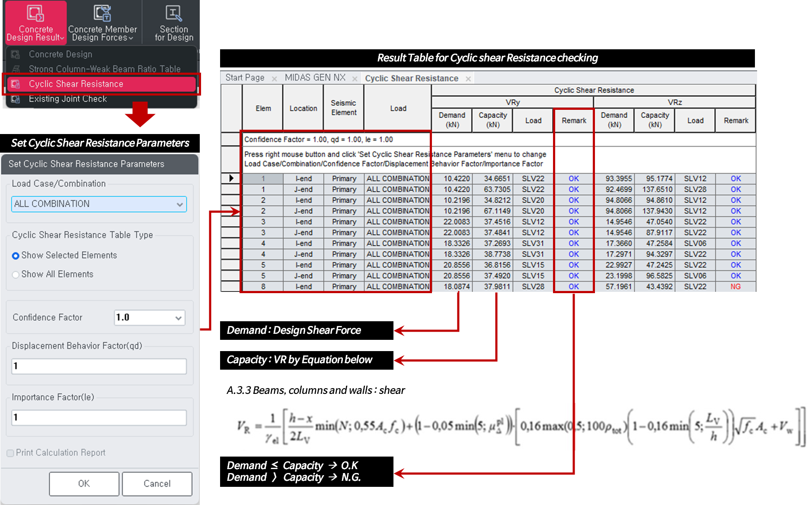Click the VRz Capacity (kN) column header

[x=655, y=120]
